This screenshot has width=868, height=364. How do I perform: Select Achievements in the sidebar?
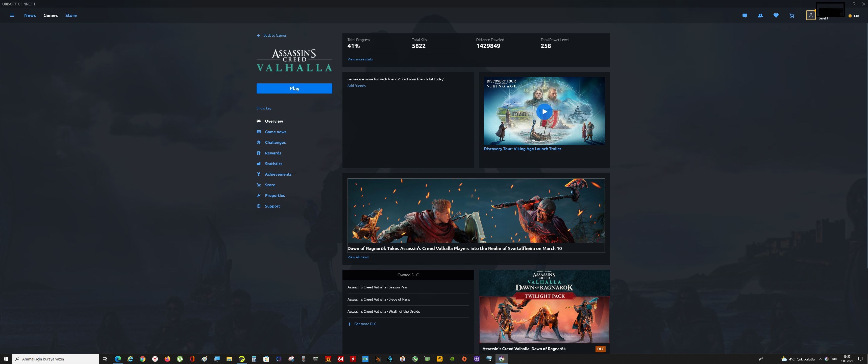[x=278, y=174]
